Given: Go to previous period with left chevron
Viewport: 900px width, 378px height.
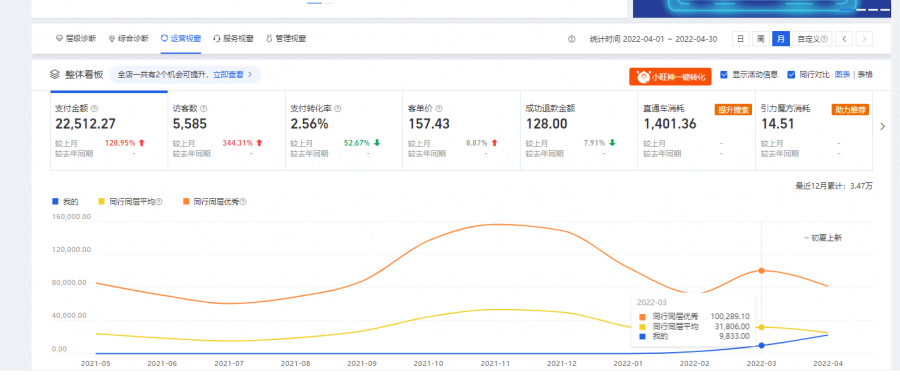Looking at the screenshot, I should pos(844,39).
